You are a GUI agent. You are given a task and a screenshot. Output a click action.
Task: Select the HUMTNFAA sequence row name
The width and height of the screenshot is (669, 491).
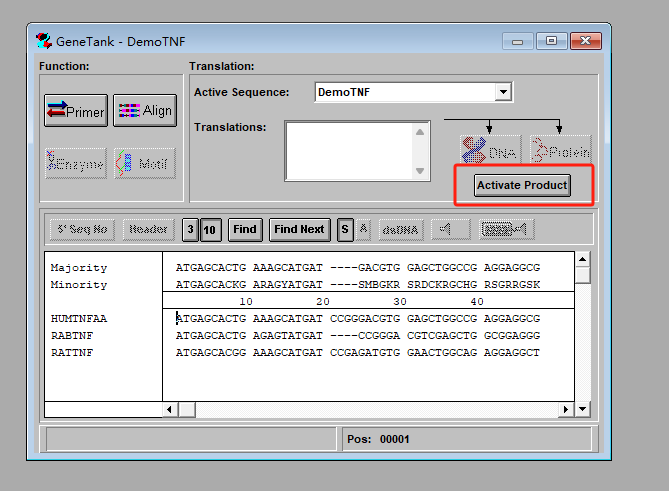tap(79, 319)
